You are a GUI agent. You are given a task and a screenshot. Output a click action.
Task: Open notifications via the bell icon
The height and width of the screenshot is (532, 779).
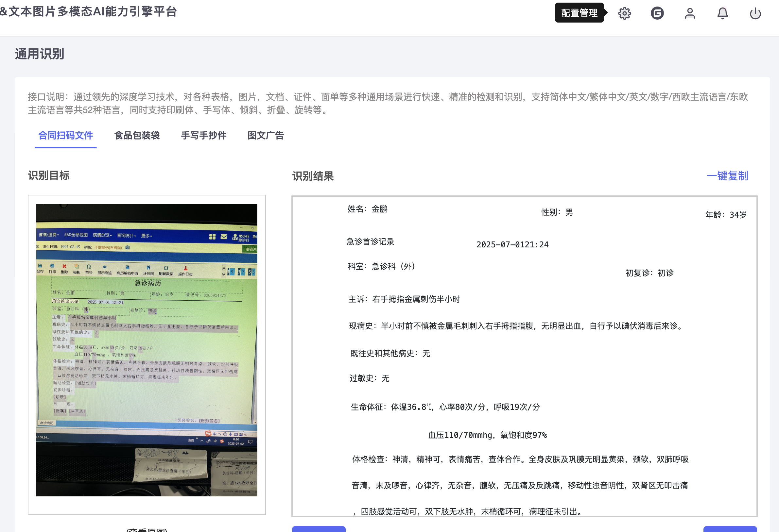pyautogui.click(x=722, y=13)
